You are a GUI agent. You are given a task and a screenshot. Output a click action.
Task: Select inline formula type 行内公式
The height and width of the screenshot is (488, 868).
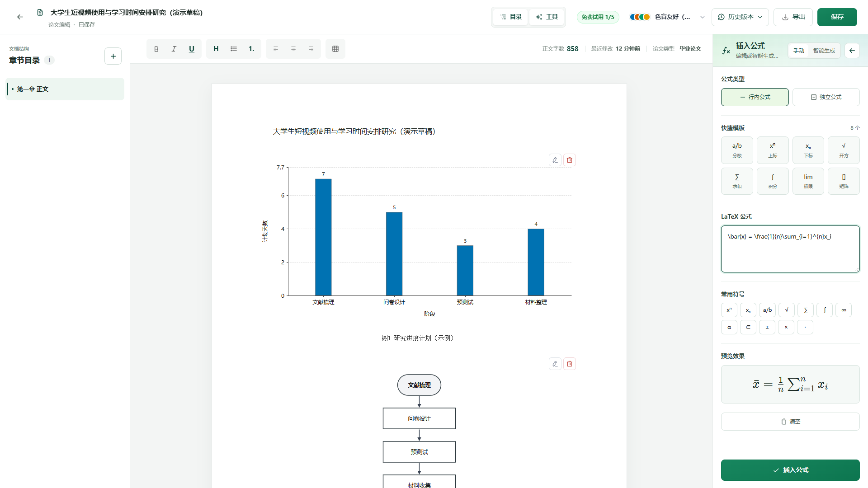(x=755, y=97)
